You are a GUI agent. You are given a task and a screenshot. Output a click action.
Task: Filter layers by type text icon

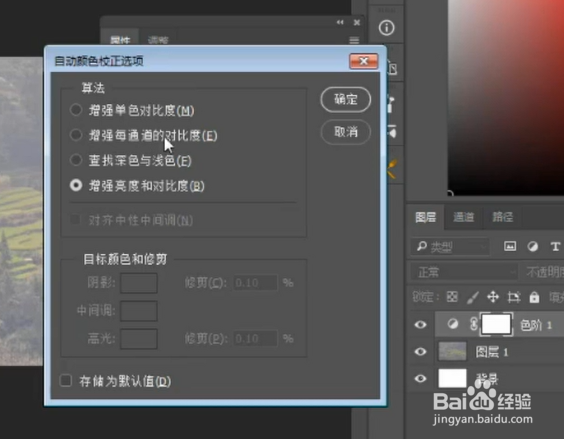(555, 246)
